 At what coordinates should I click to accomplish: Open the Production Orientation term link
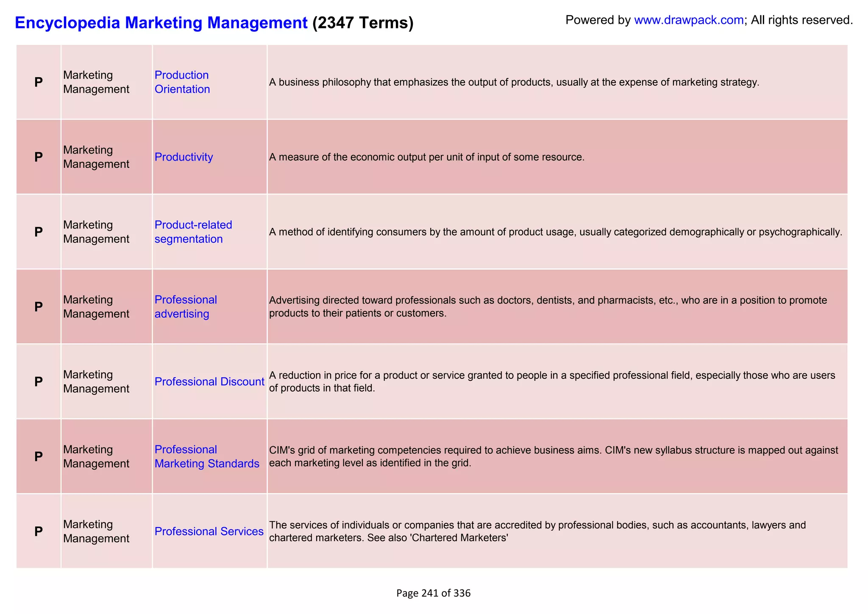tap(182, 82)
